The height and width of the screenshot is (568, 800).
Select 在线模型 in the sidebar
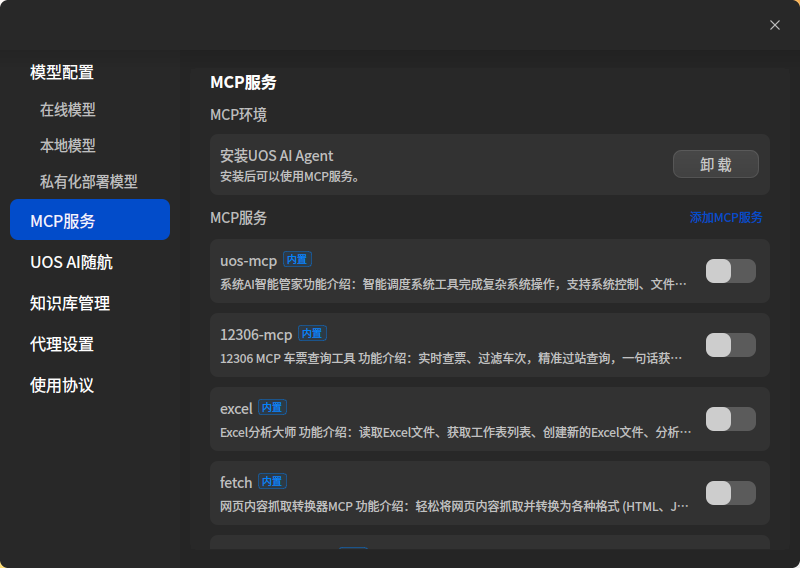[x=68, y=110]
